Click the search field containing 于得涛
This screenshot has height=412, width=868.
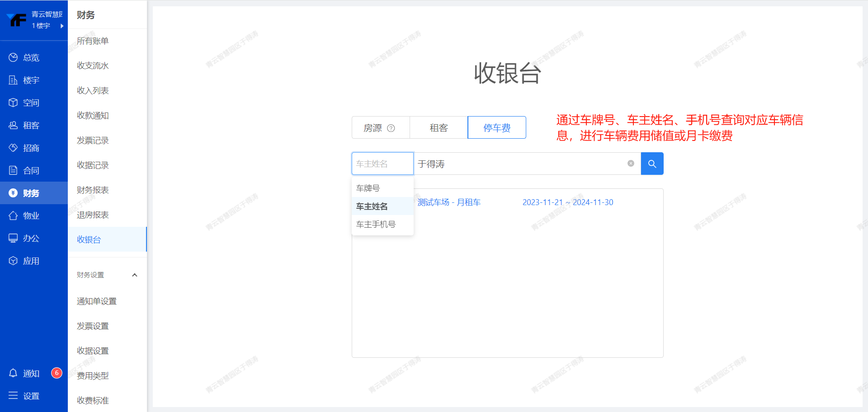point(520,164)
